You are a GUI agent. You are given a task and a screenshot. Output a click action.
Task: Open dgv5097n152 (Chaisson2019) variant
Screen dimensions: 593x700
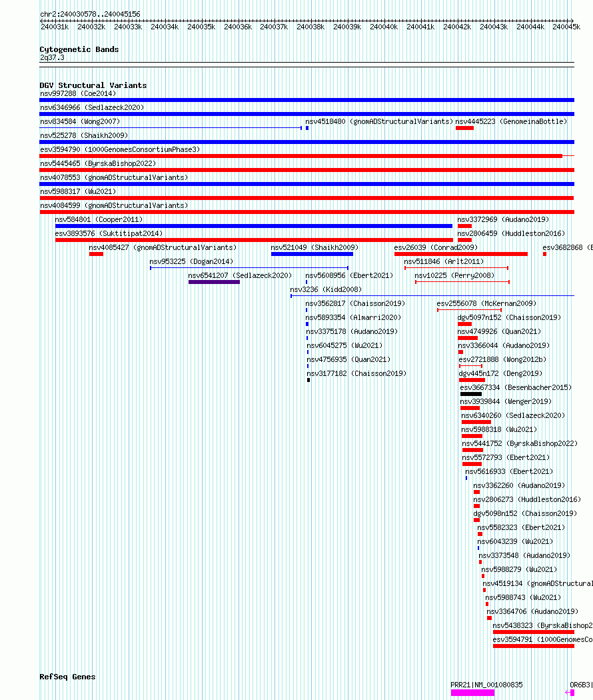tap(509, 317)
